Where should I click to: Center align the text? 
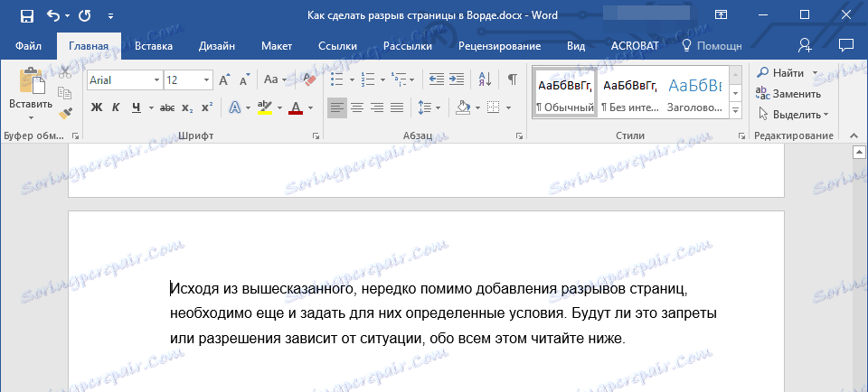(357, 107)
